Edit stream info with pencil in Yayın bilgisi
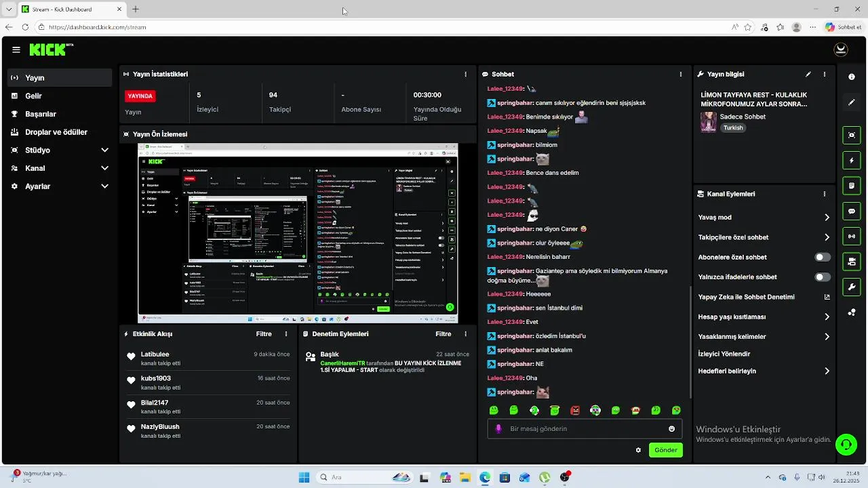868x488 pixels. click(808, 74)
